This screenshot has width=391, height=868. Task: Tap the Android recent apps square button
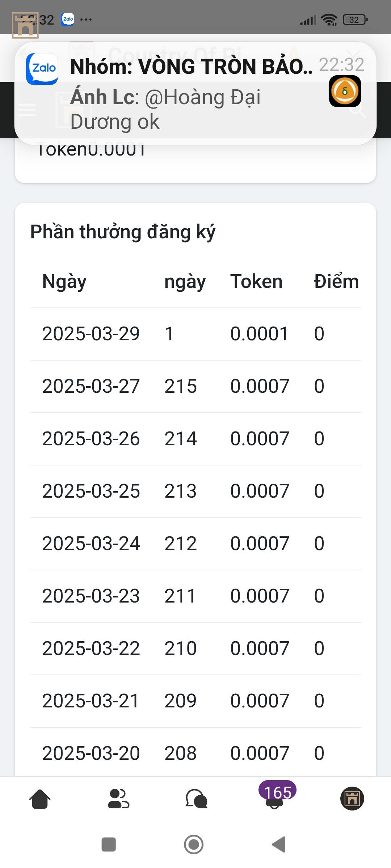point(109,844)
